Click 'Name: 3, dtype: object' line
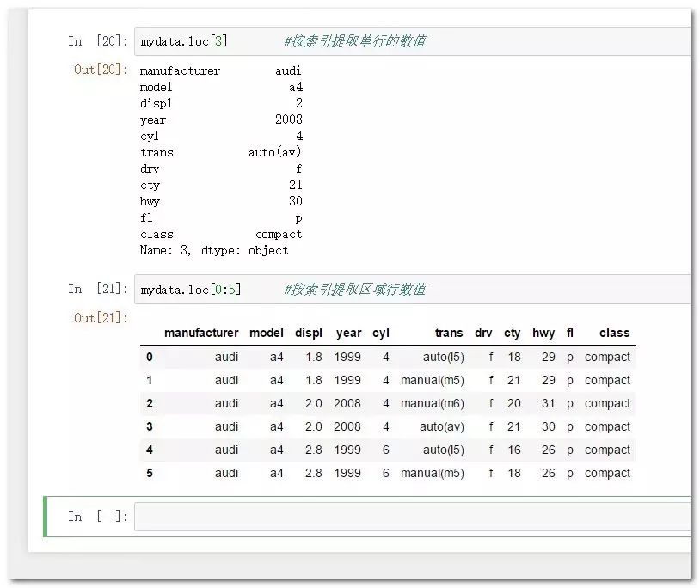Image resolution: width=700 pixels, height=588 pixels. (214, 251)
